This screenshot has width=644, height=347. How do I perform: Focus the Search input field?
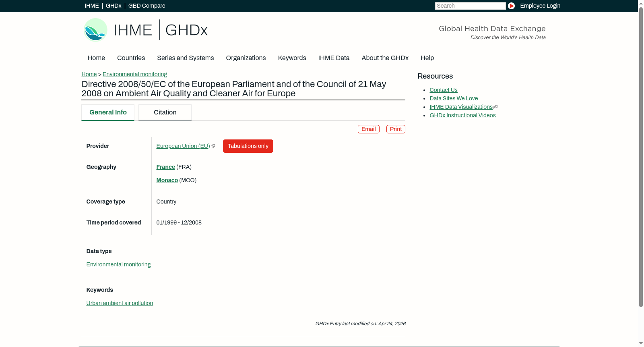point(470,6)
